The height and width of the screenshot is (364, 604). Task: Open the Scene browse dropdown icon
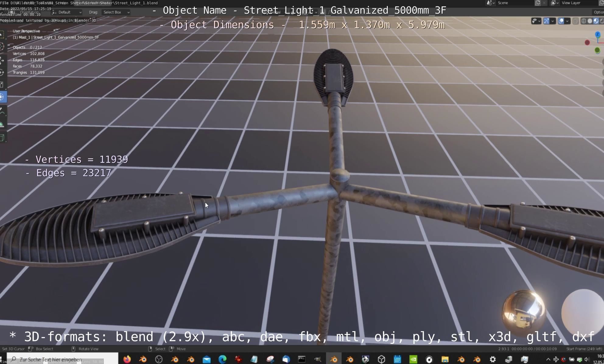coord(490,3)
